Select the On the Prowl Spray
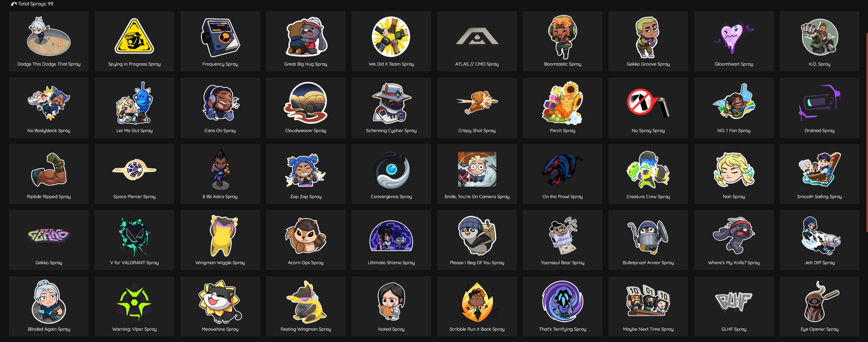The width and height of the screenshot is (868, 342). click(x=562, y=170)
